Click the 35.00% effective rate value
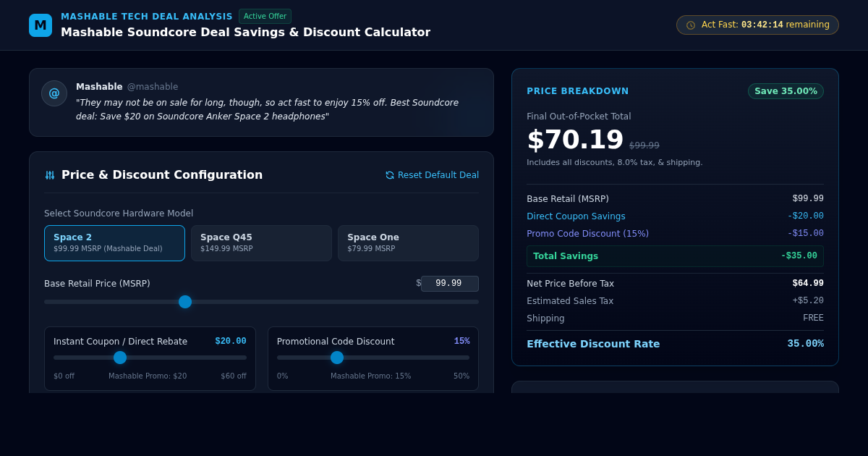The width and height of the screenshot is (868, 456). click(x=806, y=344)
